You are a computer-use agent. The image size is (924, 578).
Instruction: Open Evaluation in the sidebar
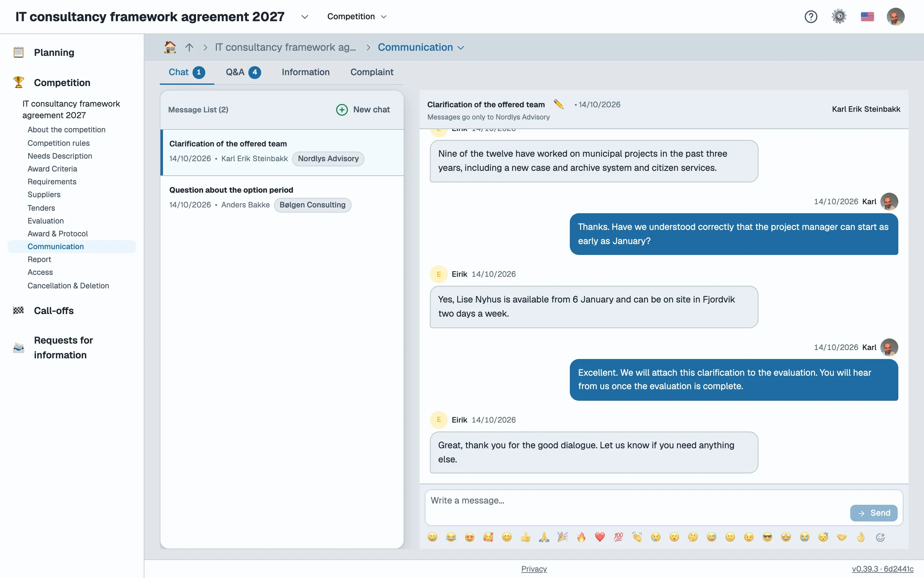(x=46, y=221)
